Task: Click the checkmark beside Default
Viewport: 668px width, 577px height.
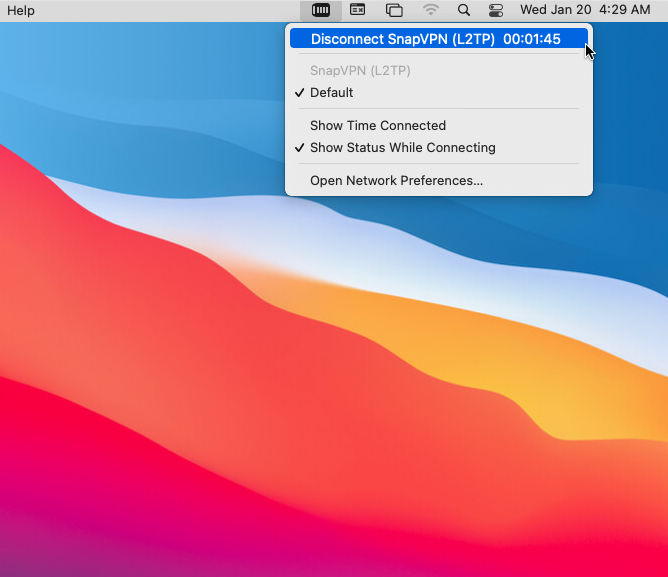Action: (299, 92)
